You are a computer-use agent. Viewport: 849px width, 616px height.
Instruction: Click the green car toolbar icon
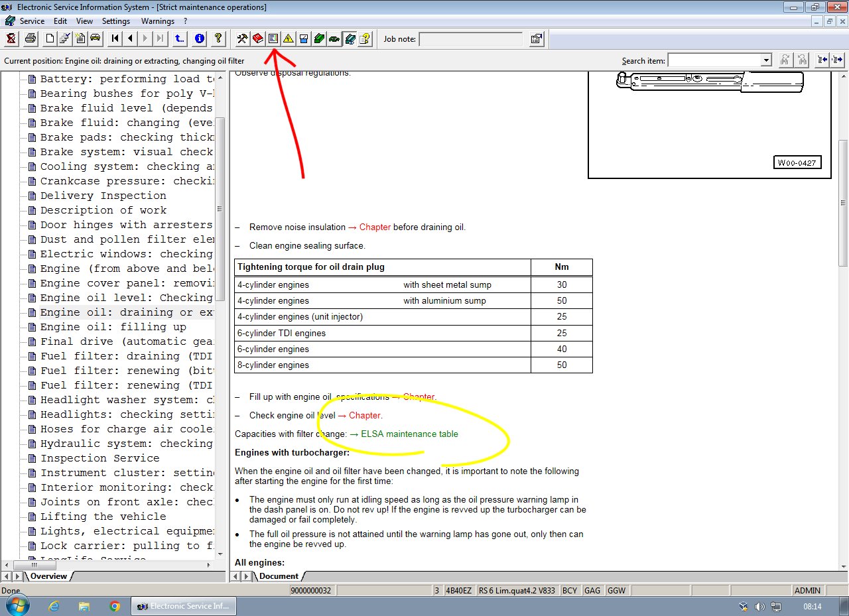tap(334, 38)
